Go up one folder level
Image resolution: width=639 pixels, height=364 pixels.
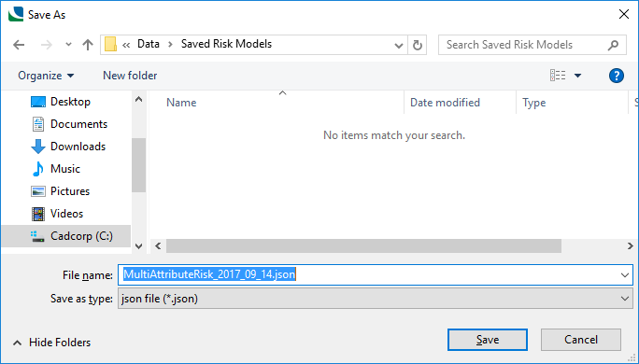click(88, 45)
